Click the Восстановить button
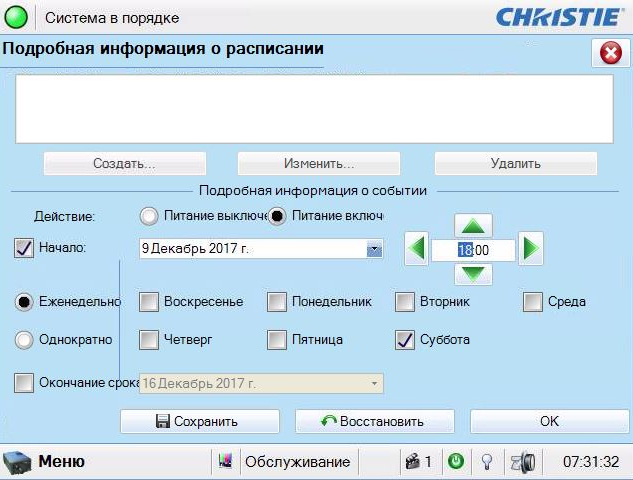Screen dimensions: 633x480 pos(374,421)
